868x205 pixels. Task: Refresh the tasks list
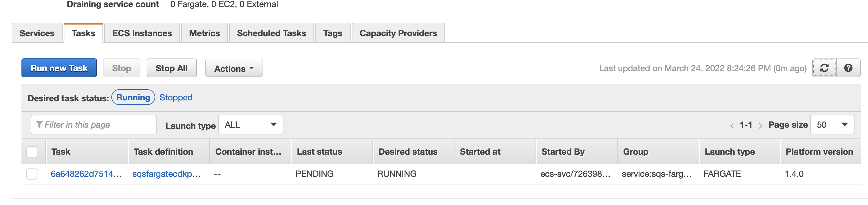pos(824,68)
